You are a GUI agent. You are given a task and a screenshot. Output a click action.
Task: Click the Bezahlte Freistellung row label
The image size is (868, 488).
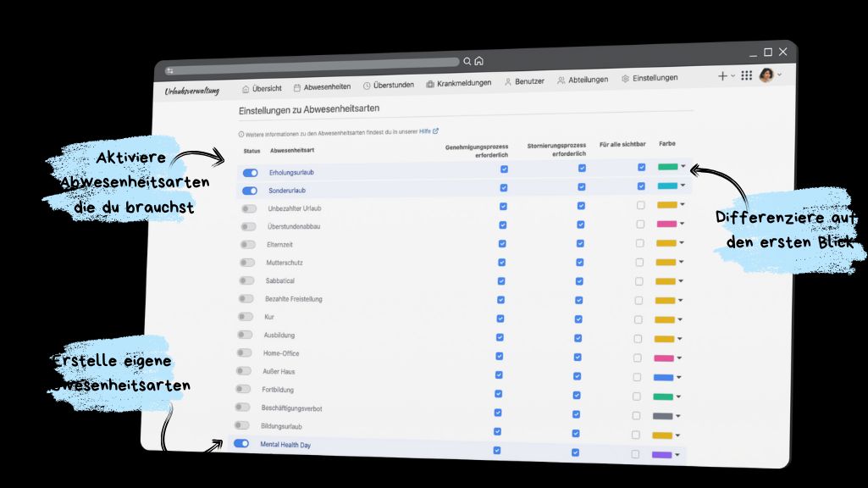coord(293,299)
